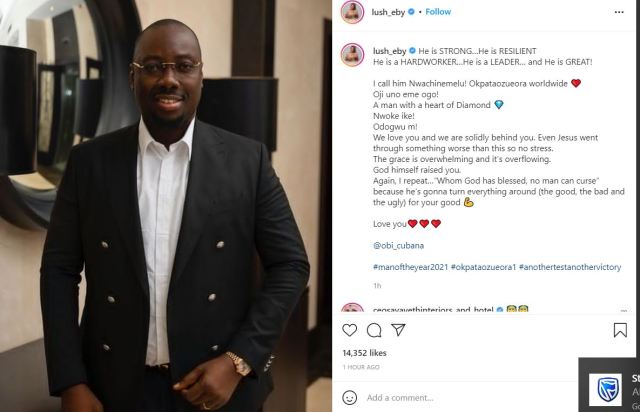640x412 pixels.
Task: Open the 1 hour ago timestamp
Action: click(361, 367)
